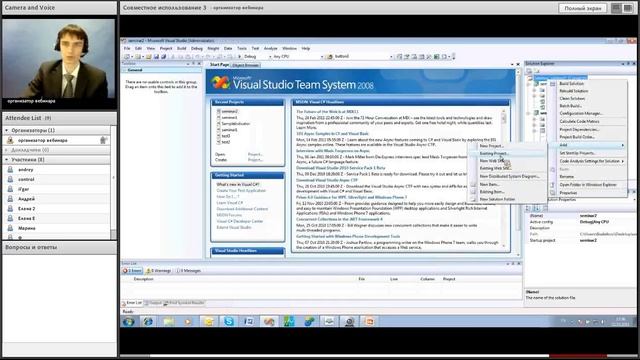
Task: Click the attendee icon beside andrey
Action: point(10,169)
